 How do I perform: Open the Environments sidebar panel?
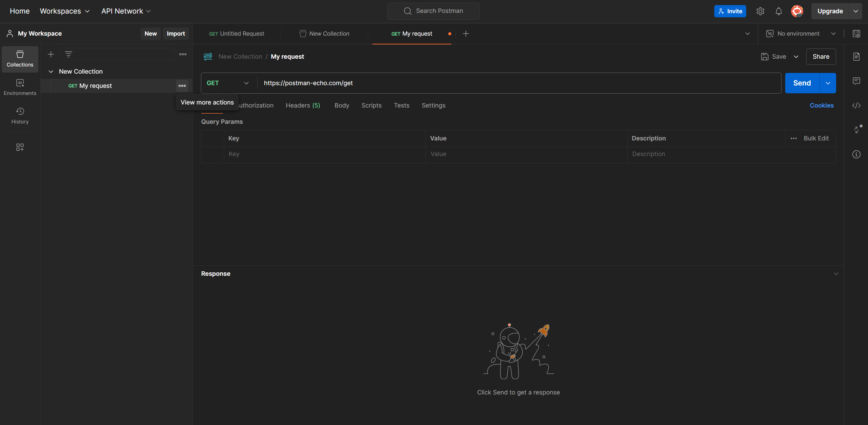click(x=20, y=87)
